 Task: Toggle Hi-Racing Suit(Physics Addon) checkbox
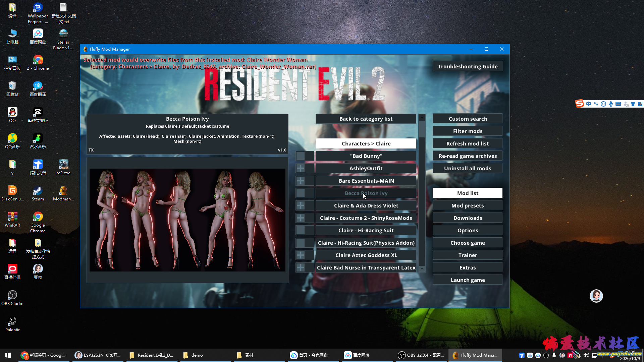(x=301, y=243)
